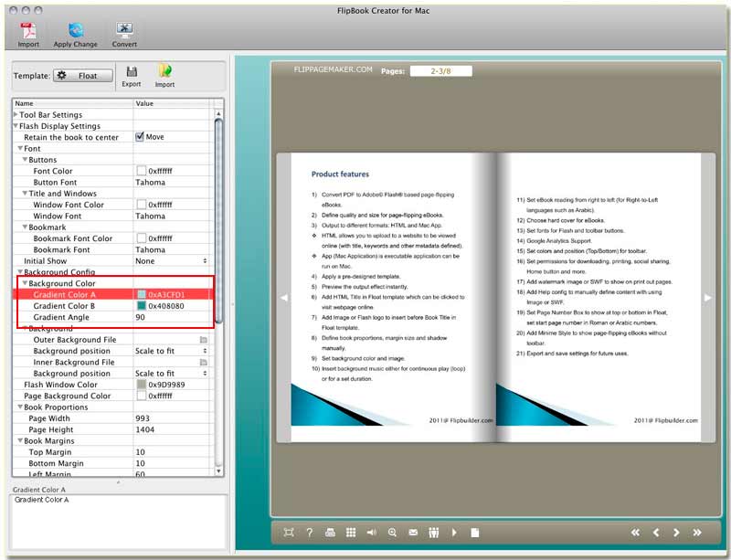Toggle the Move checkbox for Retain book to center

point(140,137)
